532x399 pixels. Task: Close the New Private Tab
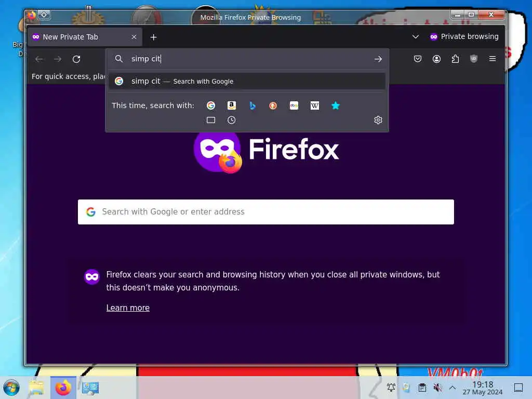tap(134, 37)
